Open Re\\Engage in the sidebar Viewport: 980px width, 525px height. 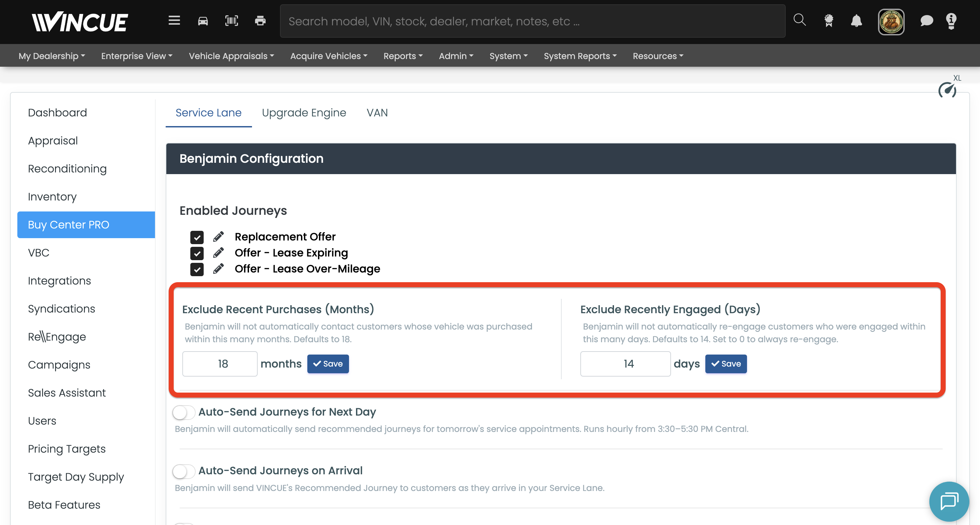pos(86,337)
